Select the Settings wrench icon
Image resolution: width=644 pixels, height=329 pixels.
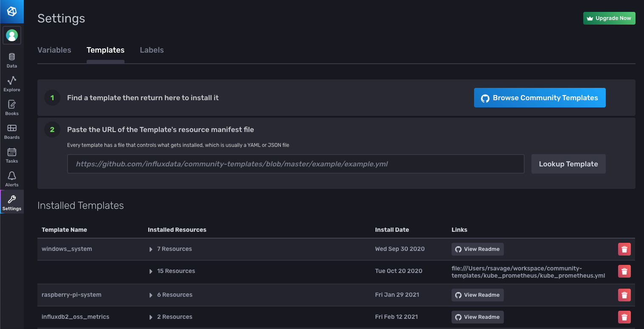tap(11, 202)
